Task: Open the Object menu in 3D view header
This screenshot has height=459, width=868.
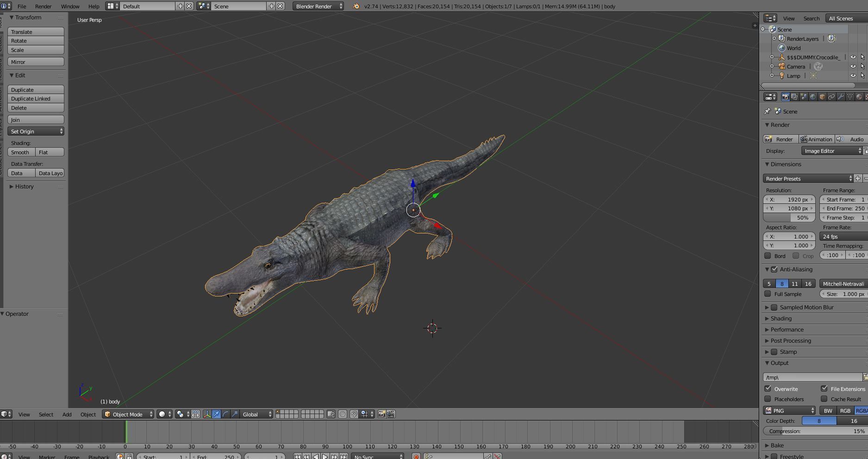Action: coord(88,414)
